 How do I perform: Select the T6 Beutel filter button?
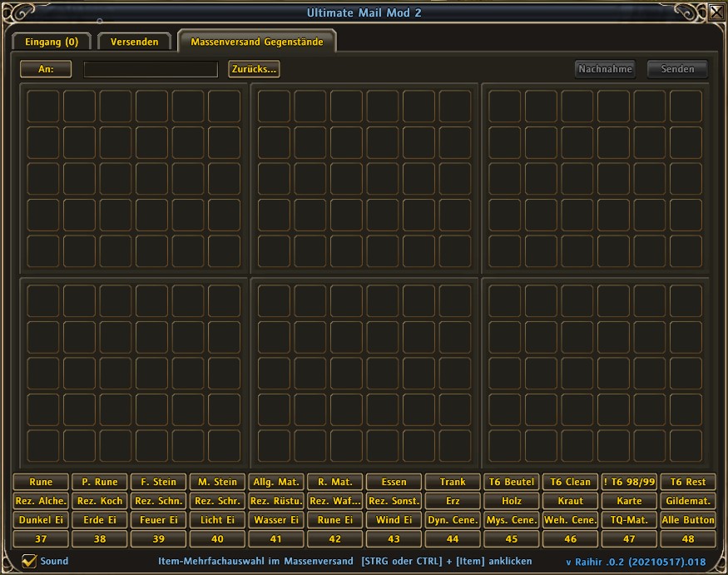pos(511,482)
